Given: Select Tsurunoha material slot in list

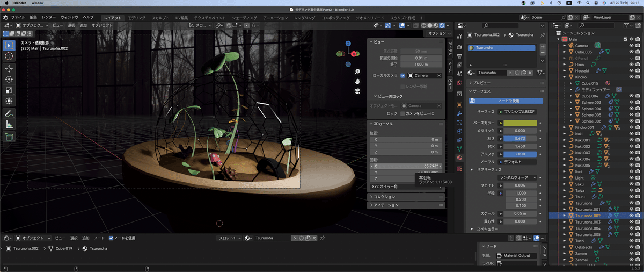Looking at the screenshot, I should pos(502,48).
